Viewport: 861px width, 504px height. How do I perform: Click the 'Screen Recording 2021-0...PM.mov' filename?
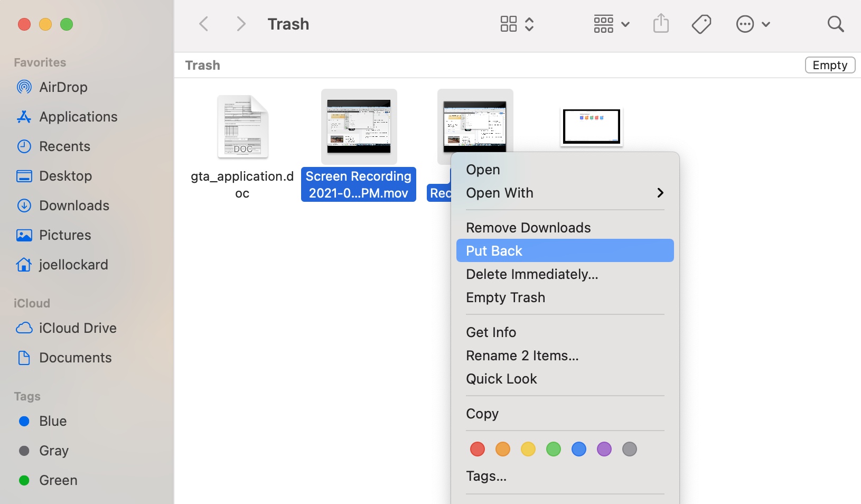(359, 184)
